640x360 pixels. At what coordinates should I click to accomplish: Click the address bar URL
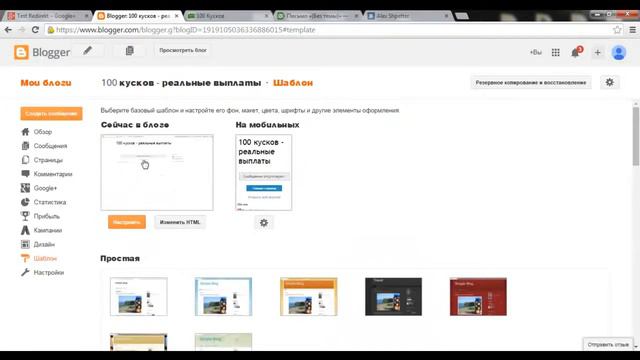[186, 30]
